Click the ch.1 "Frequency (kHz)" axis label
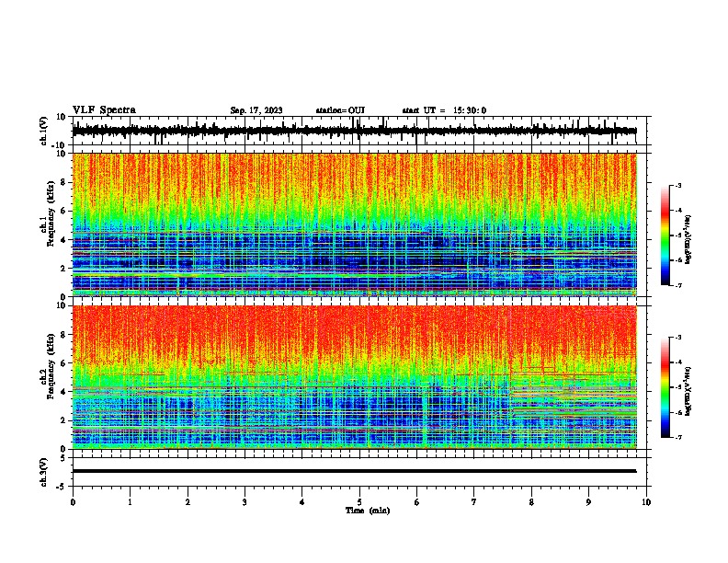The height and width of the screenshot is (563, 728). click(51, 214)
